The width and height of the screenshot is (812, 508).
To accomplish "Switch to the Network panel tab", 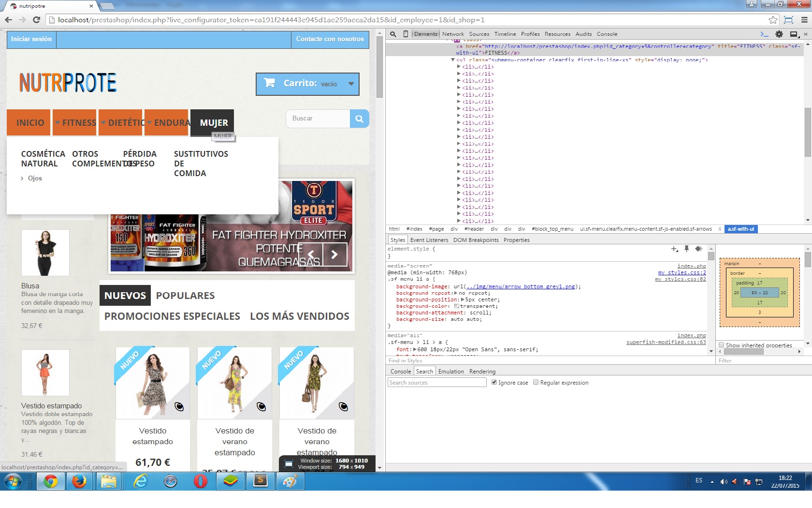I will [x=453, y=34].
